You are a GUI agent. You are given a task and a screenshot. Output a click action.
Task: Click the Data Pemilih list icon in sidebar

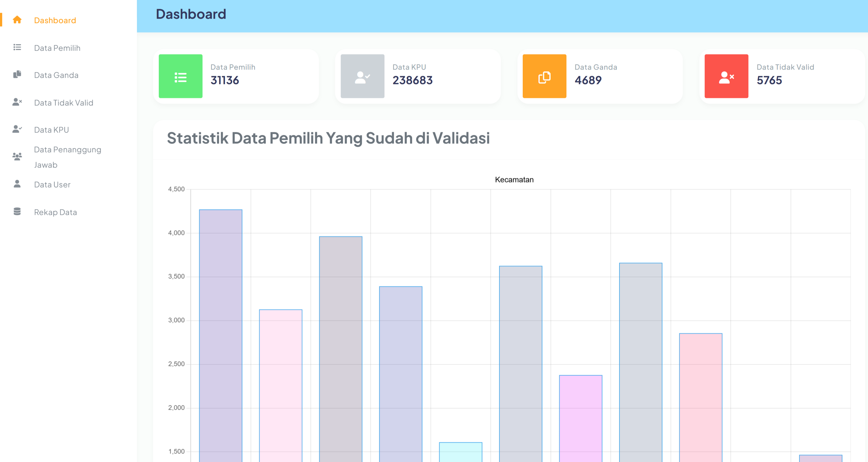click(17, 48)
